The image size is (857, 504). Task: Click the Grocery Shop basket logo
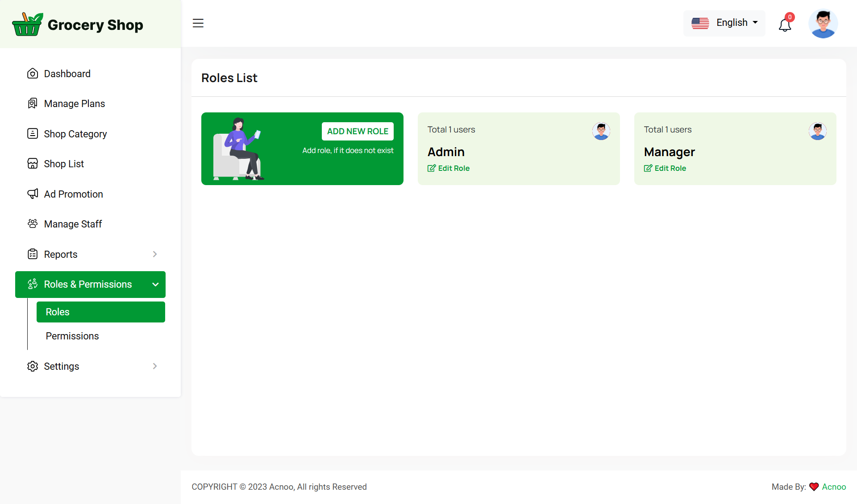point(27,25)
